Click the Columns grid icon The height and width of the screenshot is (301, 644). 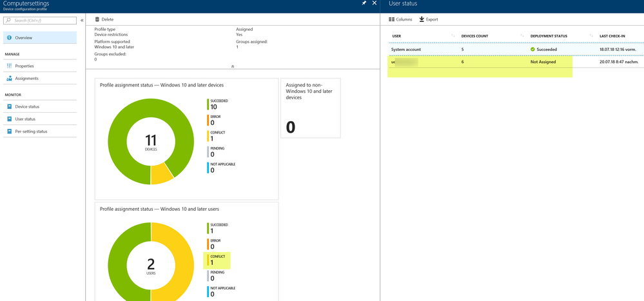[391, 19]
